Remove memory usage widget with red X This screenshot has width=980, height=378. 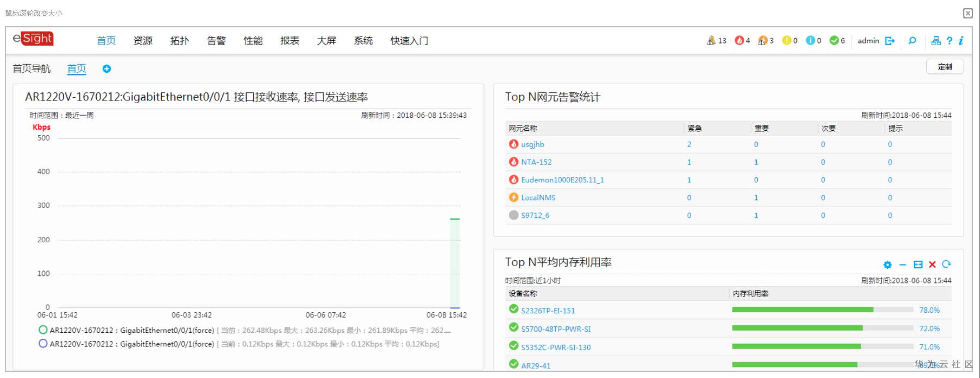tap(932, 264)
